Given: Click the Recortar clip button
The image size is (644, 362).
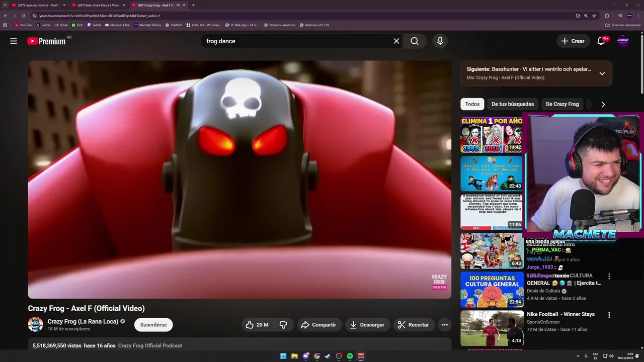Looking at the screenshot, I should (x=414, y=325).
